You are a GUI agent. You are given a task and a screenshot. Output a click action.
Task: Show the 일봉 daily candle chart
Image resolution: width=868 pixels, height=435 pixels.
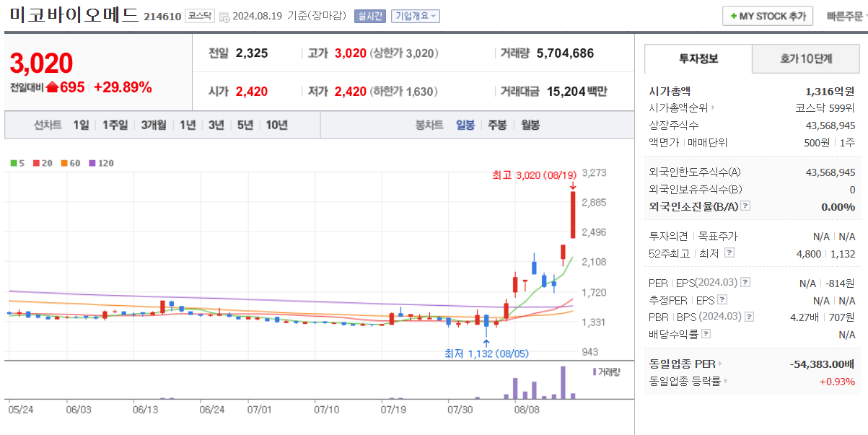pos(465,125)
